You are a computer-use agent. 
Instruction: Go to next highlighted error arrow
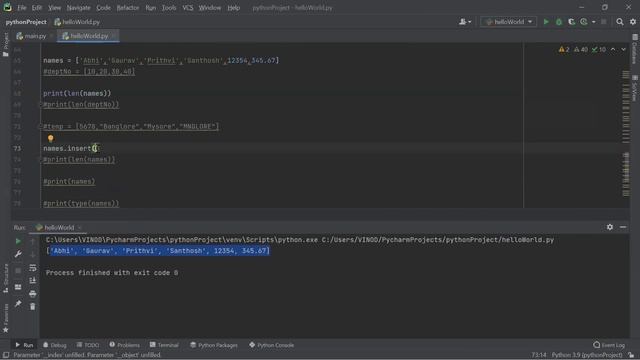click(623, 49)
